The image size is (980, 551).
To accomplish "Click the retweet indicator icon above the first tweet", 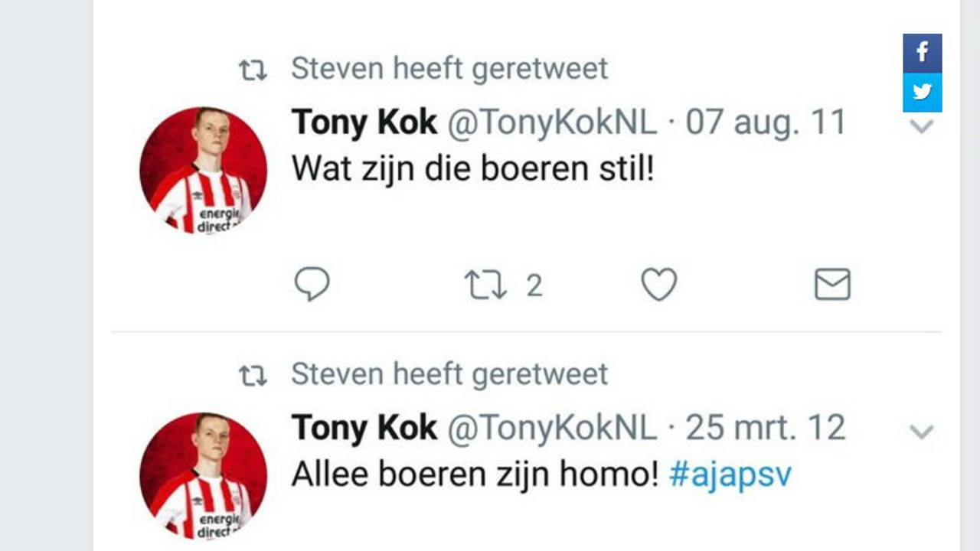I will [253, 70].
